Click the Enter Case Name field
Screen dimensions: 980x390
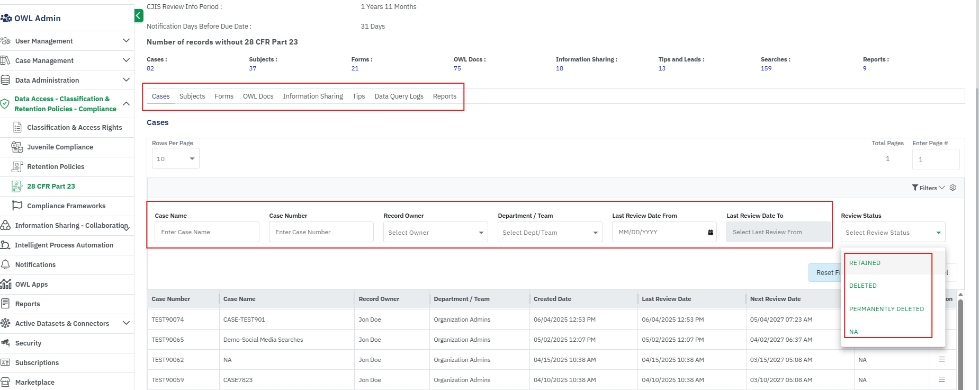pyautogui.click(x=206, y=232)
